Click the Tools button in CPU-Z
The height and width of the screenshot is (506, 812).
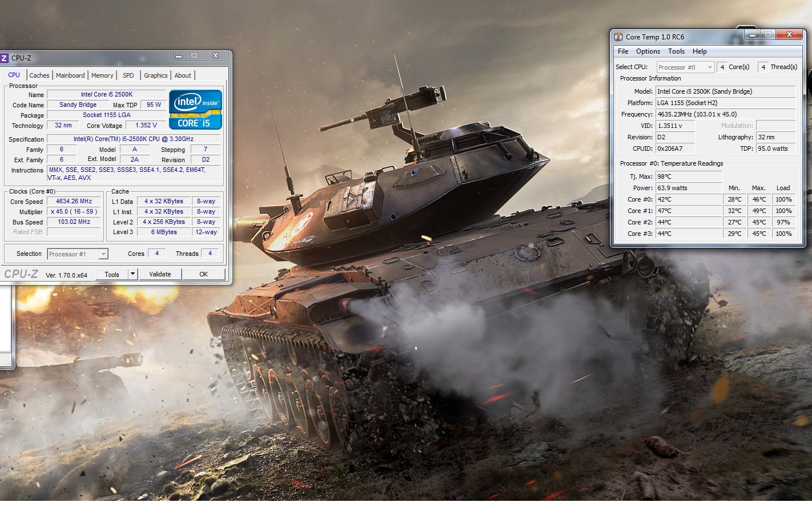click(112, 274)
